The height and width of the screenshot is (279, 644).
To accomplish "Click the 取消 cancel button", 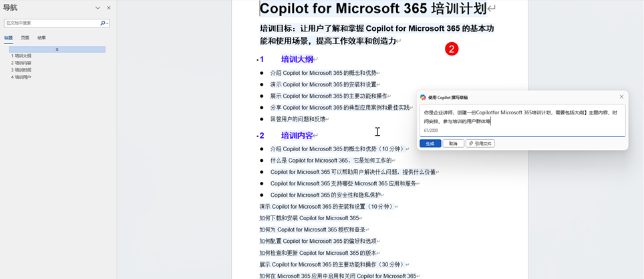I will click(454, 144).
